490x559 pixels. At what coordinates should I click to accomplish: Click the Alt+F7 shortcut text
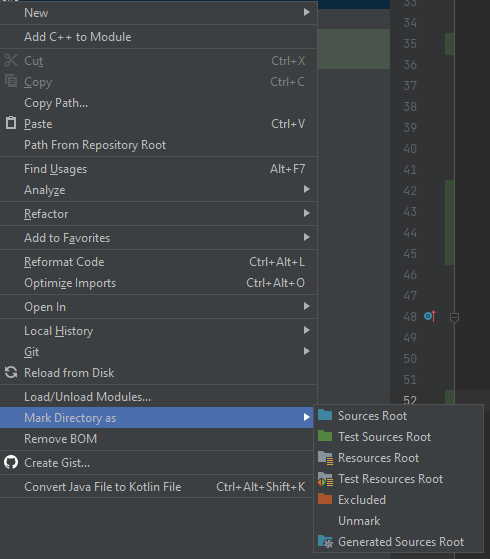[287, 169]
